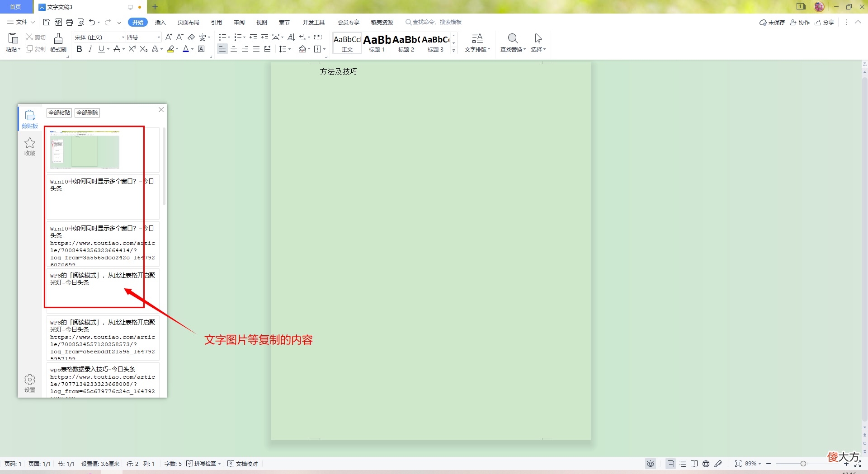
Task: Align paragraph to the right
Action: coord(245,49)
